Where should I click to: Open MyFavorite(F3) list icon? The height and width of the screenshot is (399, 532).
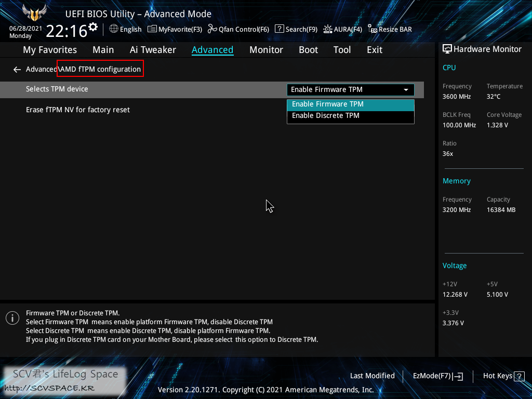[x=152, y=29]
